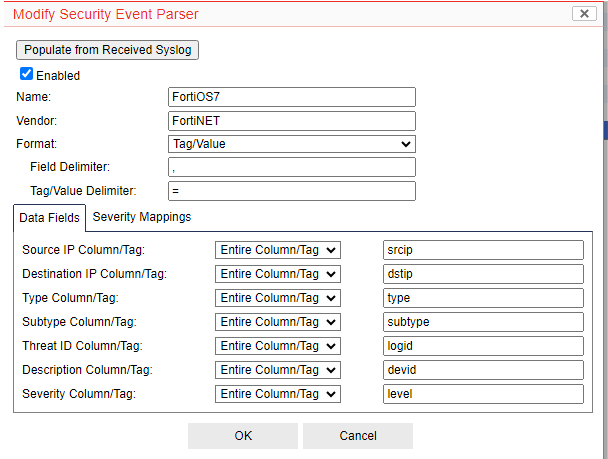Open the Severity Column/Tag dropdown

point(278,394)
